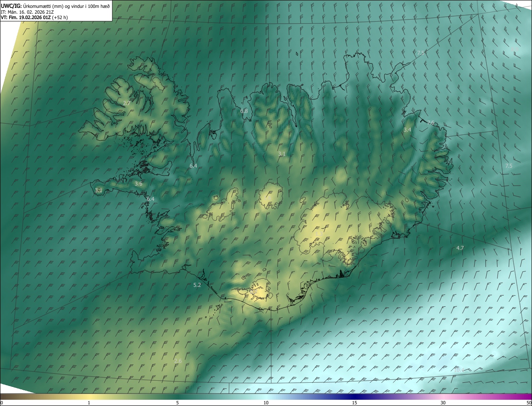Image resolution: width=532 pixels, height=406 pixels.
Task: Click the 6.8 precipitable water value label
Action: pos(244,111)
